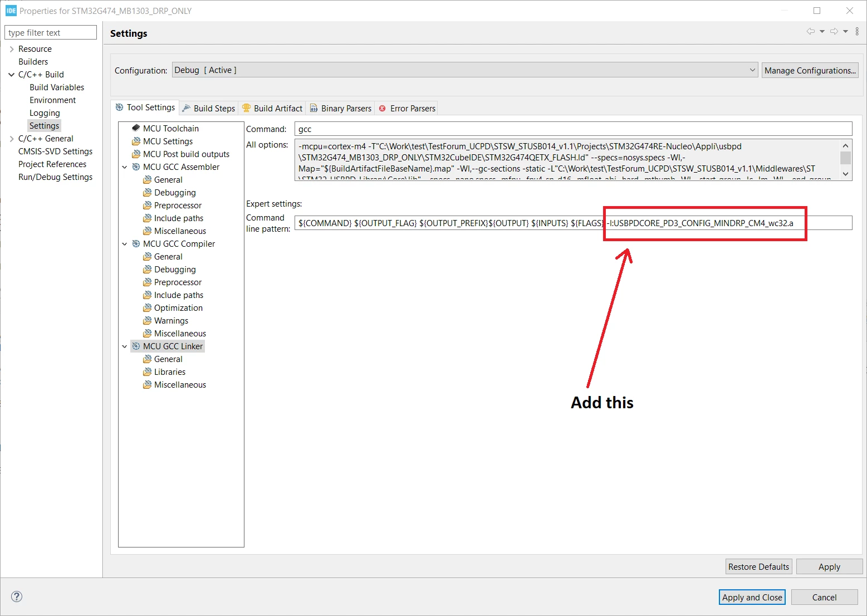Image resolution: width=867 pixels, height=616 pixels.
Task: Select CMSIS-SVD Settings tree item
Action: pyautogui.click(x=55, y=151)
